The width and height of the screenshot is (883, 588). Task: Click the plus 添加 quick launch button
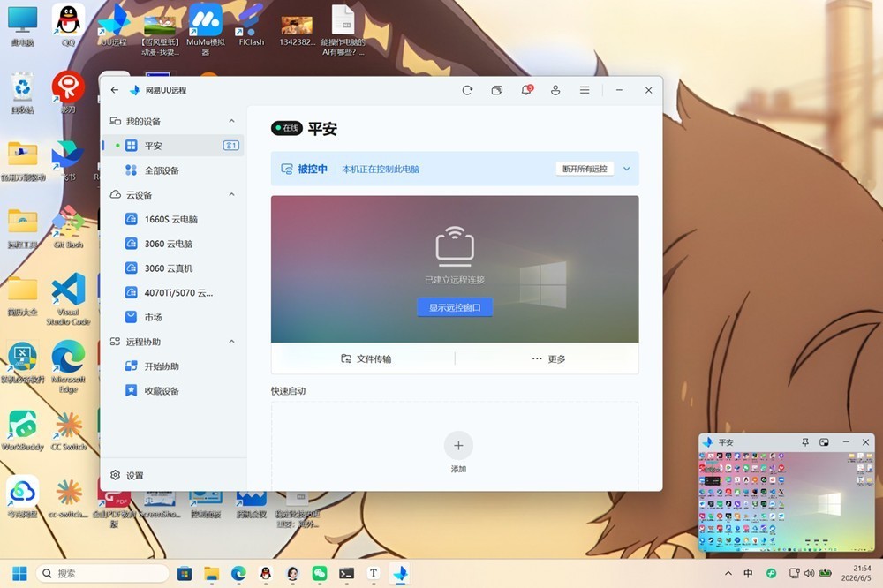[x=458, y=446]
